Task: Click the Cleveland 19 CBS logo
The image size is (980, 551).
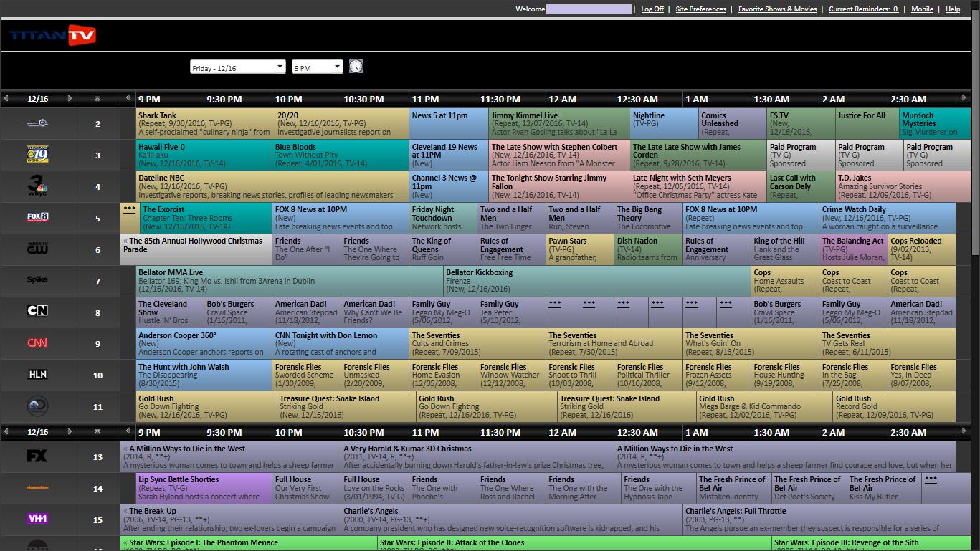Action: pos(37,155)
